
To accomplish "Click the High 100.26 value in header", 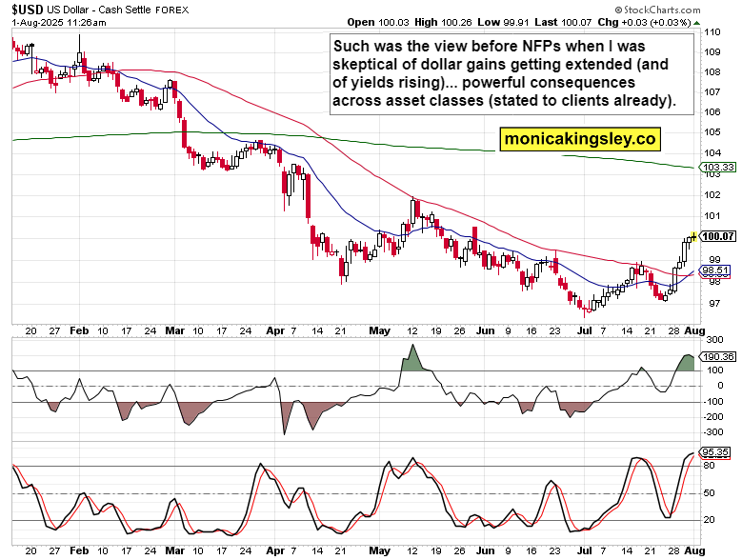I will 441,21.
